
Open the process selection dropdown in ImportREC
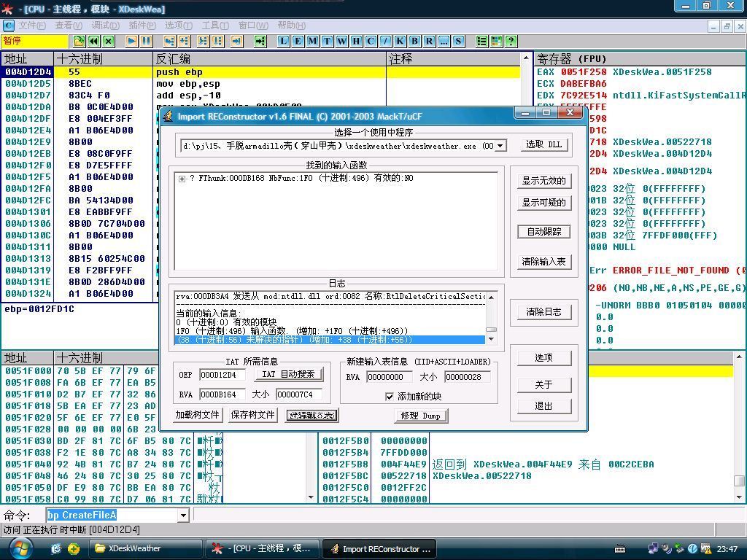coord(500,146)
